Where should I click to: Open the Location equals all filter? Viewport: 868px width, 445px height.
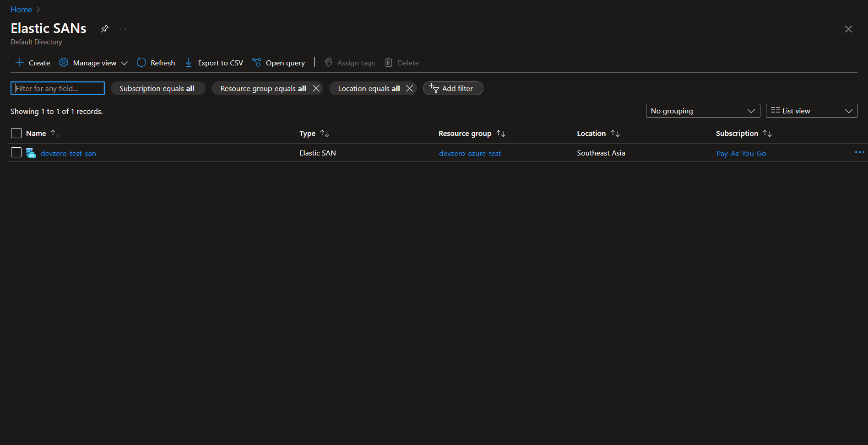point(366,88)
